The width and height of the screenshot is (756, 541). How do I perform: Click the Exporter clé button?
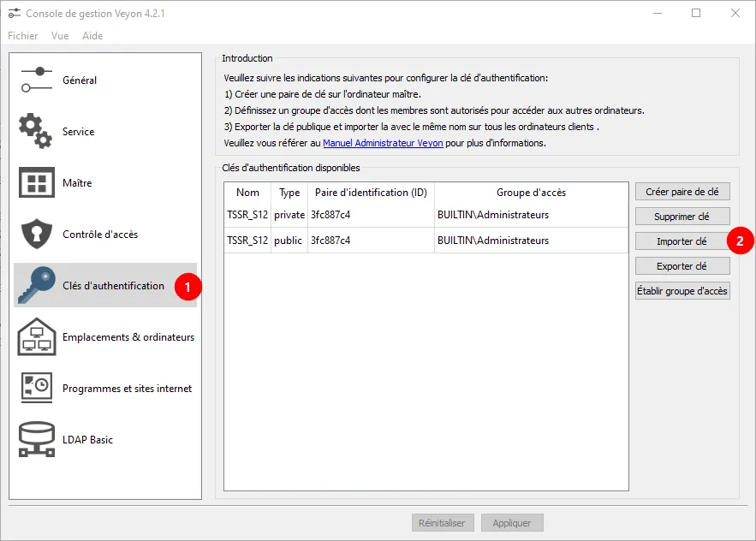682,266
